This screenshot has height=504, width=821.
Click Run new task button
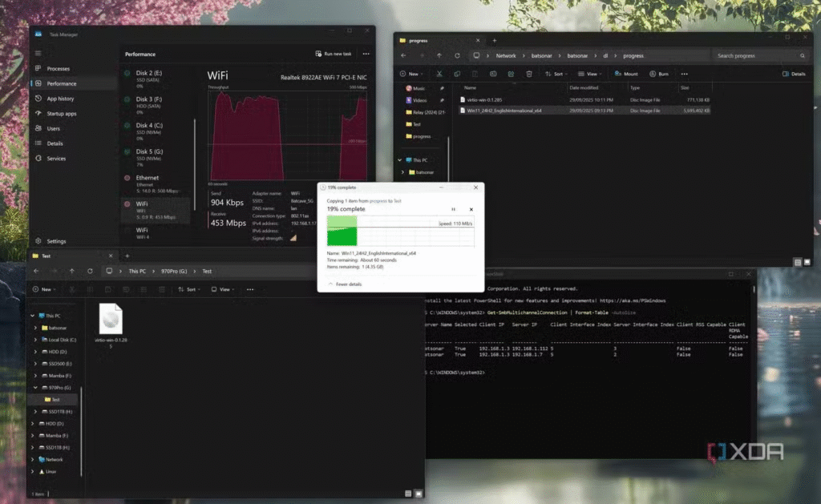[334, 54]
